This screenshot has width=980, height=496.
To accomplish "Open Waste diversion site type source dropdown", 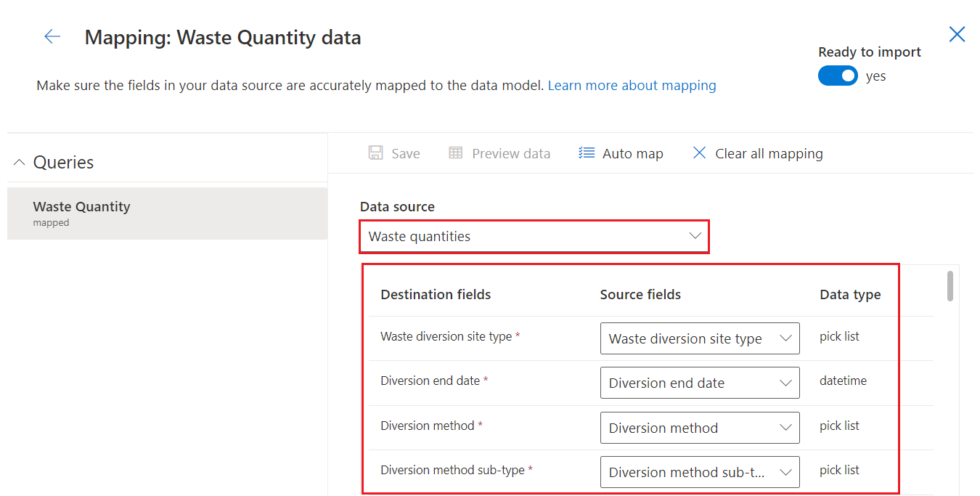I will tap(699, 338).
